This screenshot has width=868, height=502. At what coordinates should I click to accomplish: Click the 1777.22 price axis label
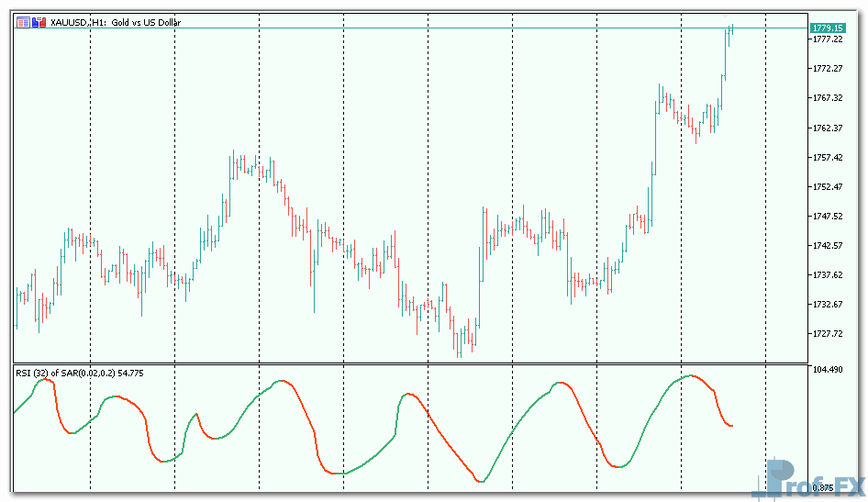point(828,39)
